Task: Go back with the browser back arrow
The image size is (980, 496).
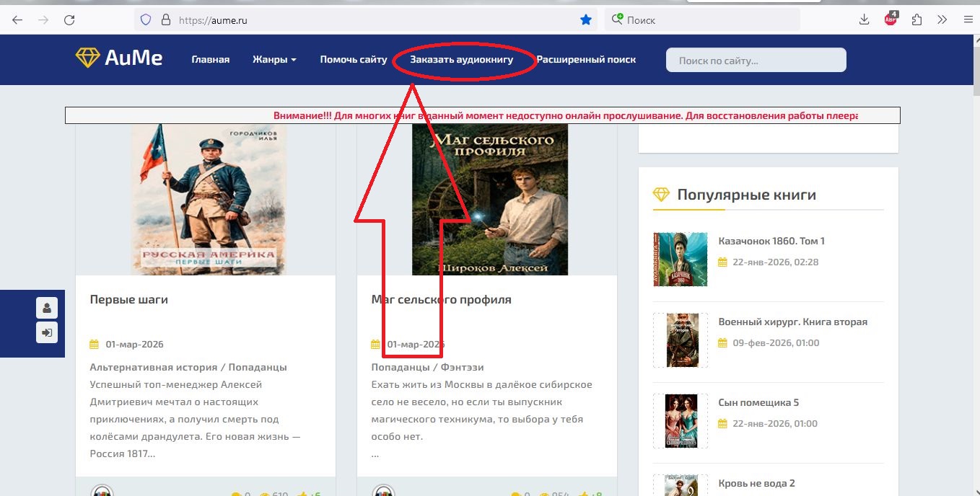Action: point(17,20)
